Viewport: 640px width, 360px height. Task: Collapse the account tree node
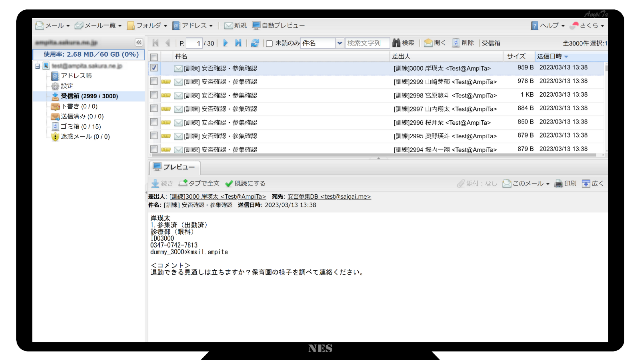coord(38,66)
